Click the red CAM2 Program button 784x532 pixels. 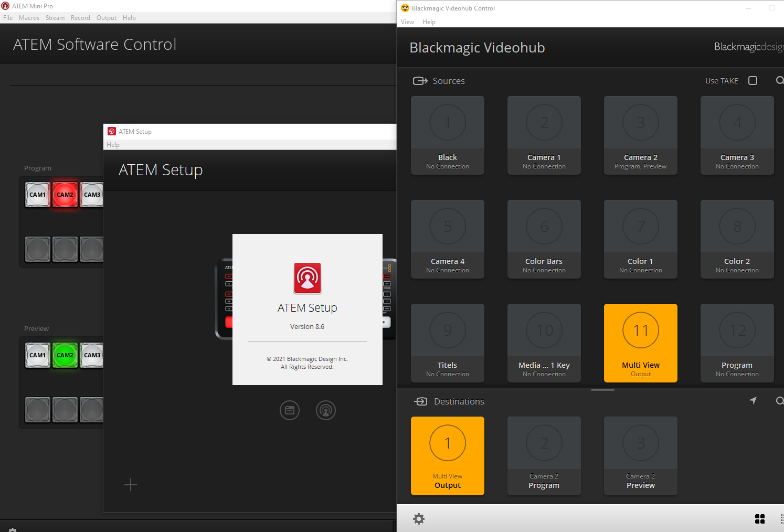[65, 195]
